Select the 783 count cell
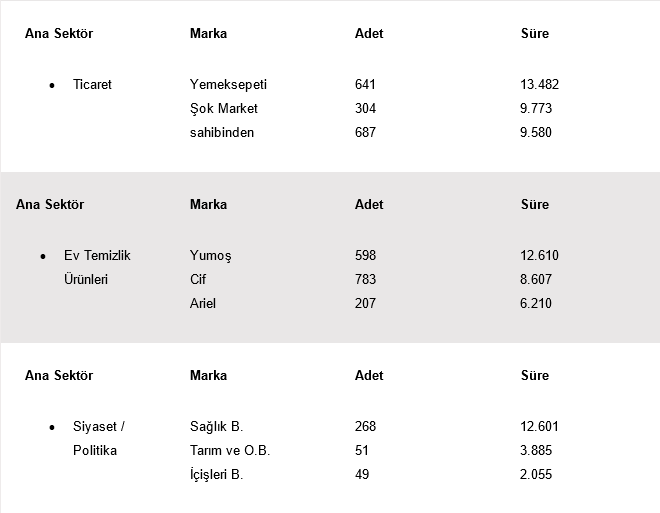This screenshot has width=660, height=513. (365, 280)
